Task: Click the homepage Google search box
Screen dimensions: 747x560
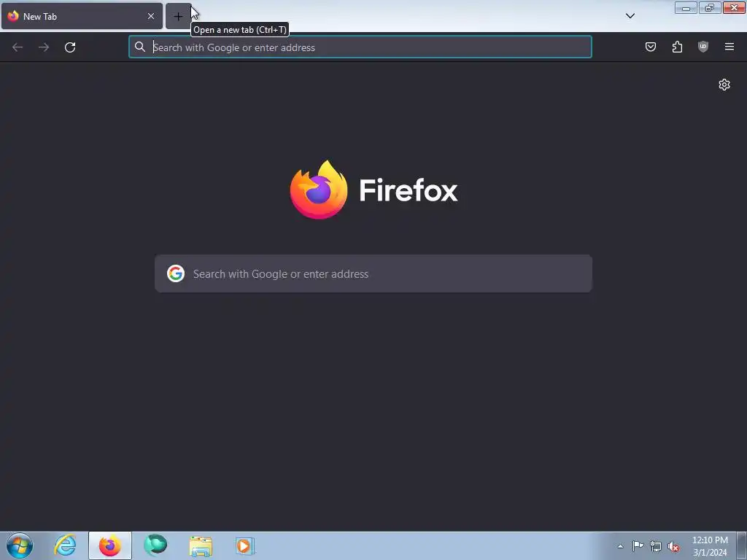Action: point(373,274)
